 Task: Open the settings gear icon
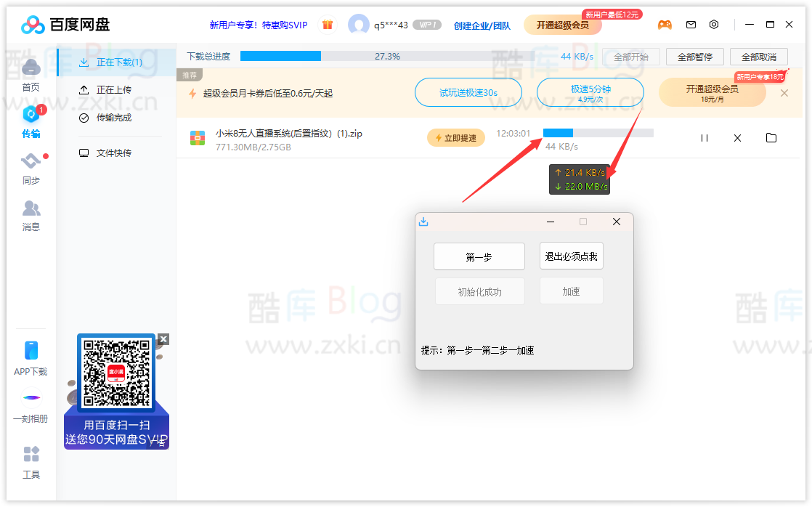pos(714,24)
